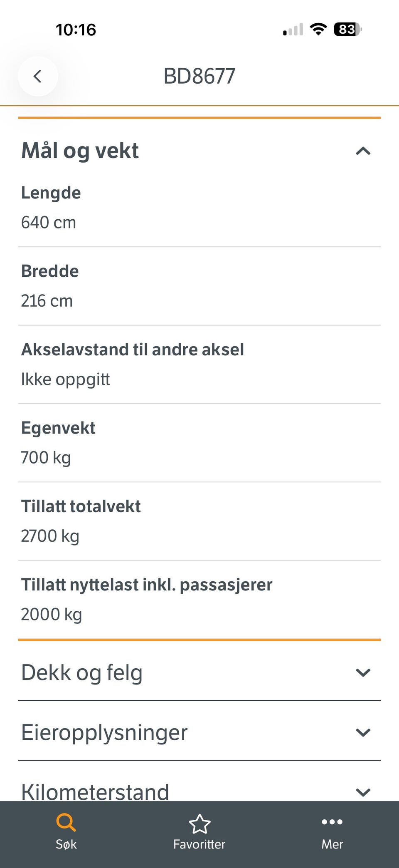399x868 pixels.
Task: Expand the Eieropplysninger chevron
Action: point(363,732)
